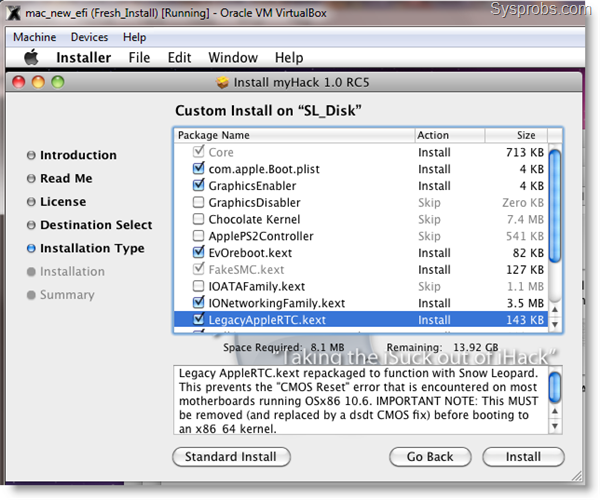Click the package list scrollbar thumb
Screen dimensions: 600x500
tap(555, 206)
